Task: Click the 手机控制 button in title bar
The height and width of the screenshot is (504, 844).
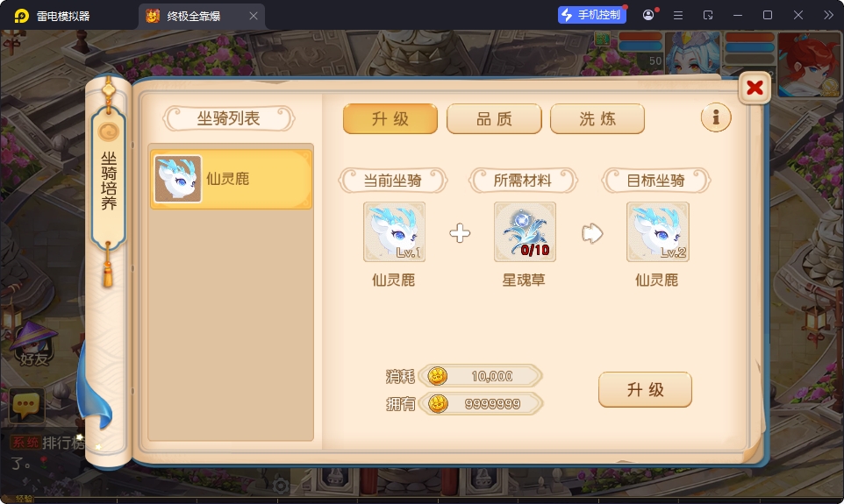Action: [592, 15]
